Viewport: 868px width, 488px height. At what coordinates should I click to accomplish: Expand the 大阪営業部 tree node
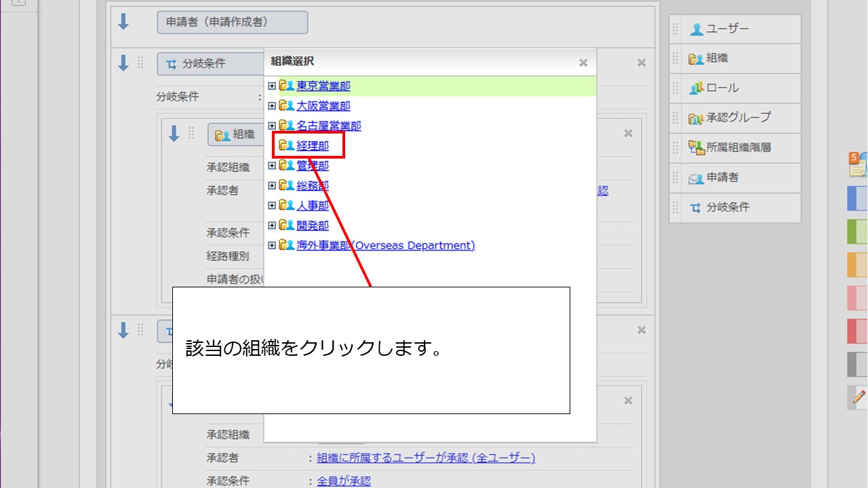[272, 106]
